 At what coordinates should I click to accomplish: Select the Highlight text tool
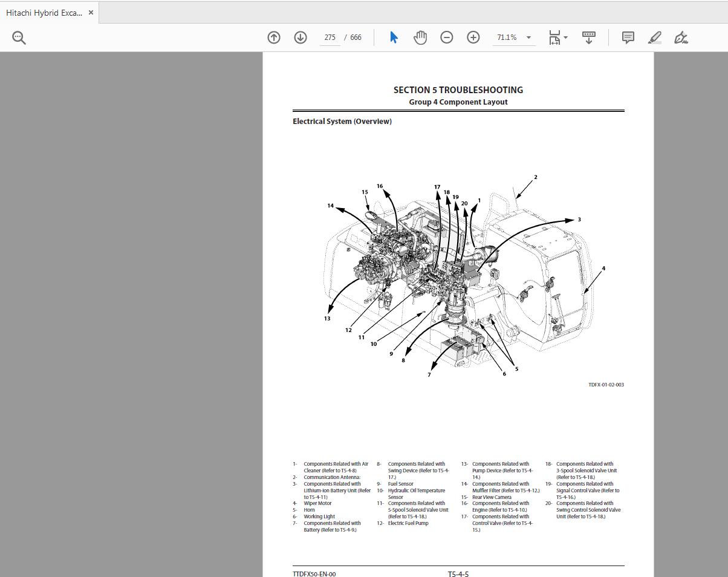click(x=654, y=37)
